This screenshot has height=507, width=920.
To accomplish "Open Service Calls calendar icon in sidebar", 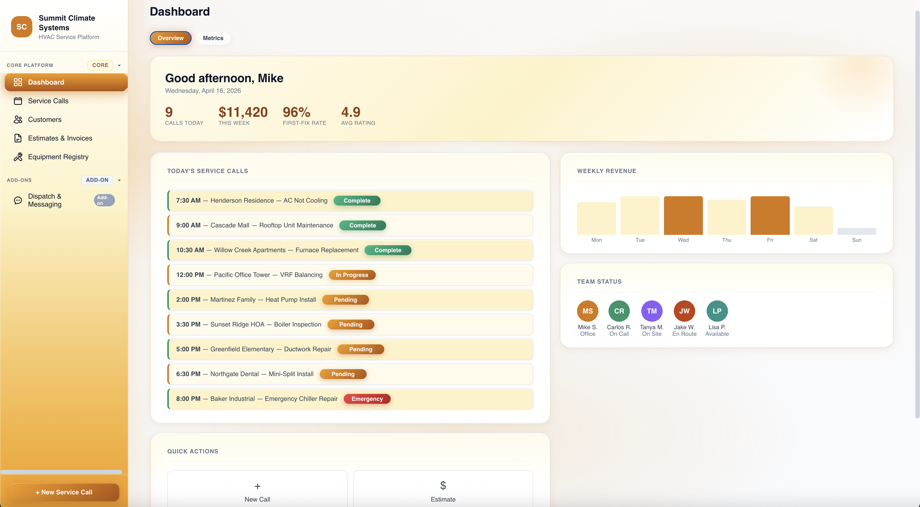I will pyautogui.click(x=18, y=101).
